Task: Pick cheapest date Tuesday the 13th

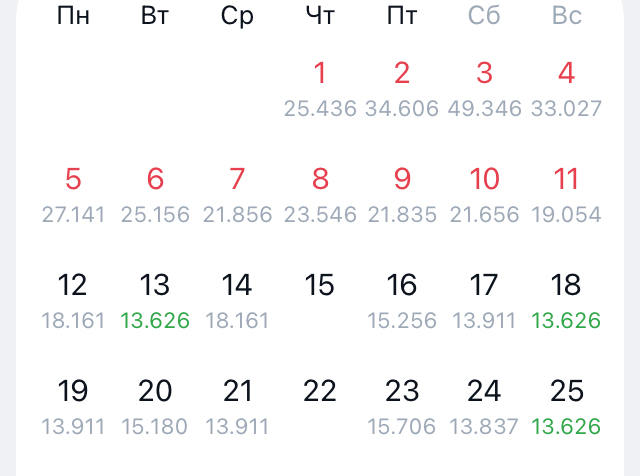Action: 155,299
